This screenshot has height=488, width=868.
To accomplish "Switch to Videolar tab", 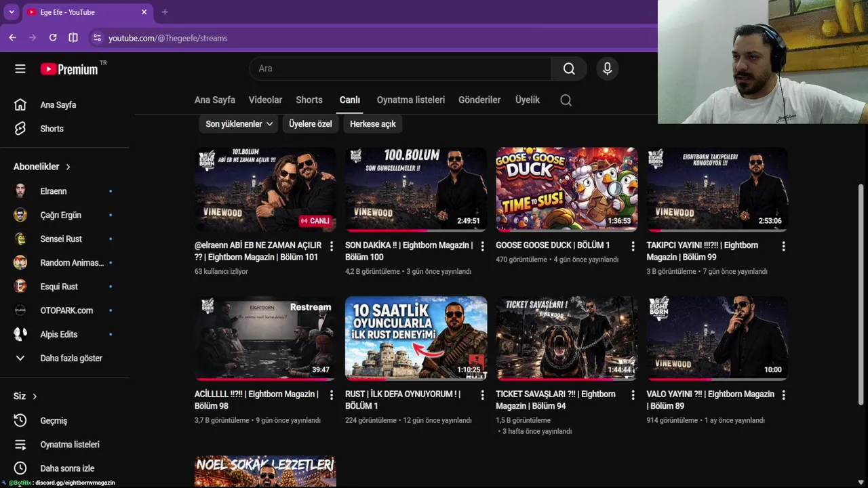I will click(x=265, y=100).
